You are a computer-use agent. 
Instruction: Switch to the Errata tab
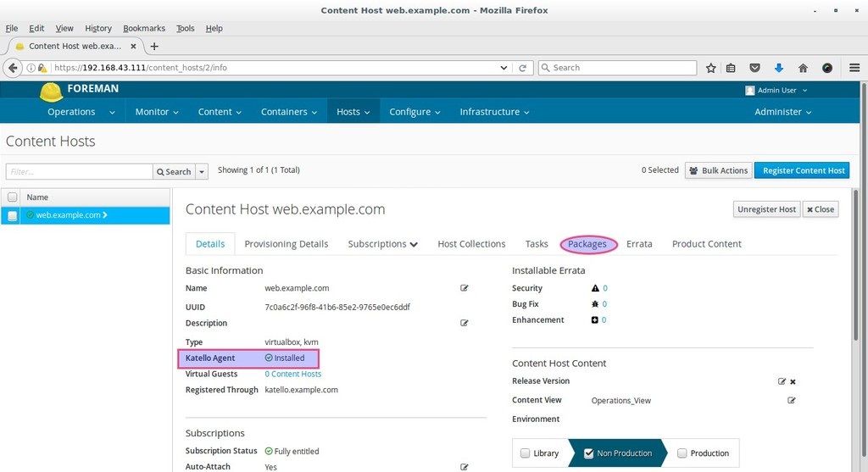coord(639,244)
